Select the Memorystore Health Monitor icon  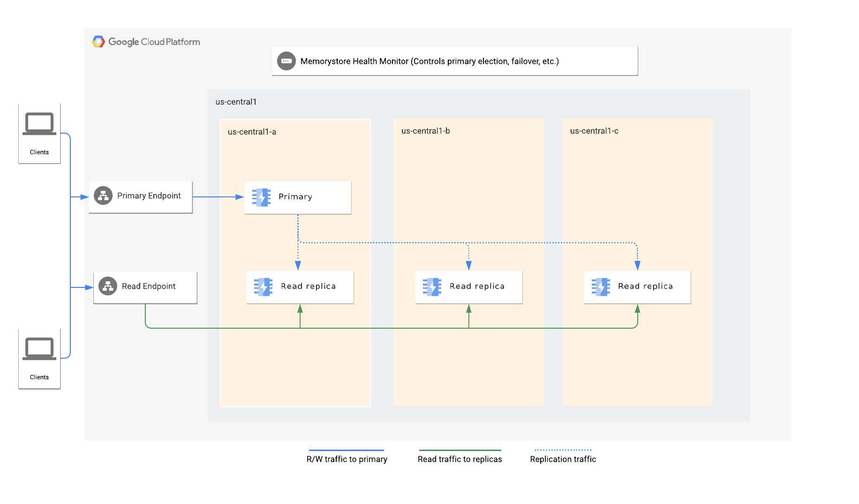286,61
